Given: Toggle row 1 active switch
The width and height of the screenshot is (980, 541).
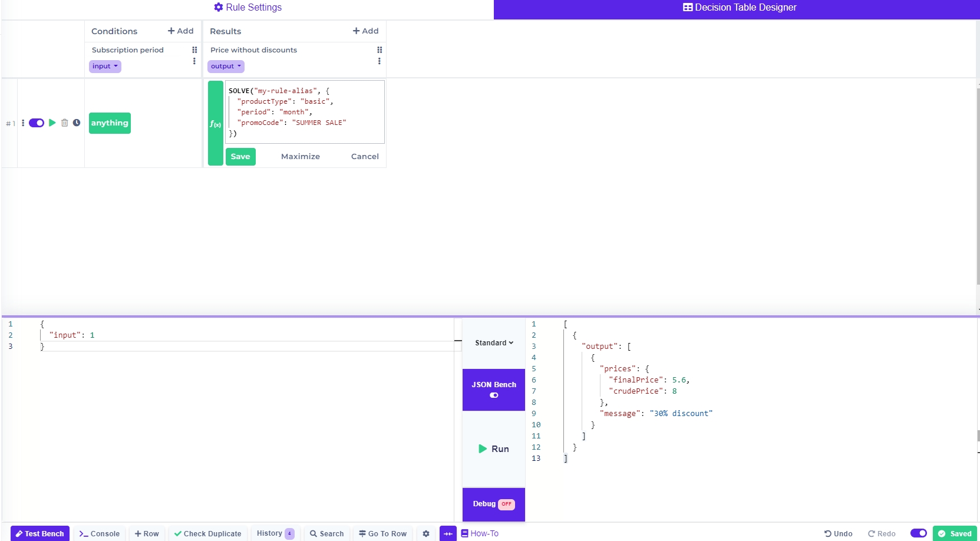Looking at the screenshot, I should pyautogui.click(x=37, y=123).
